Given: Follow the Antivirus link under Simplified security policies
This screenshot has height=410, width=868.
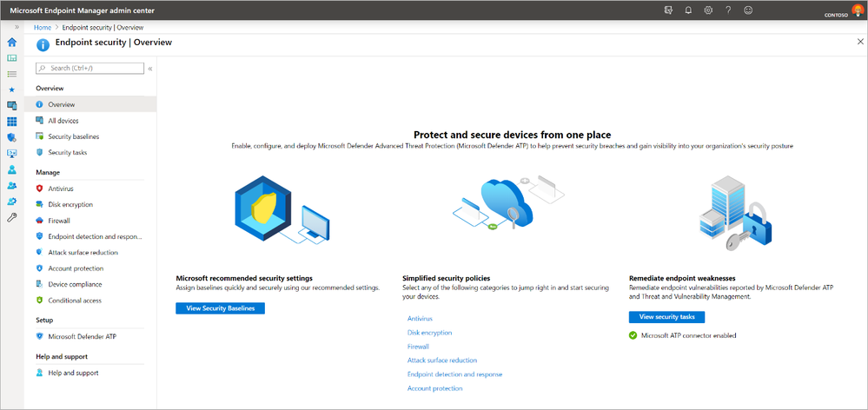Looking at the screenshot, I should (x=420, y=319).
